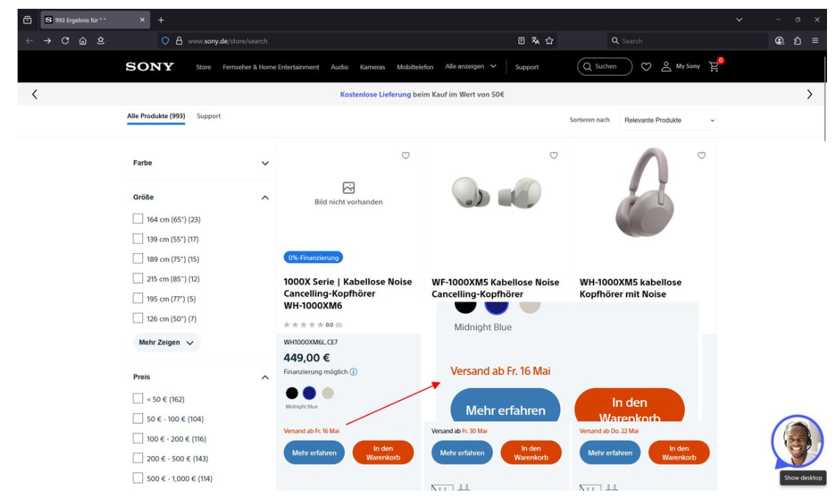Viewport: 838px width, 504px height.
Task: Open Support link in header
Action: point(527,67)
